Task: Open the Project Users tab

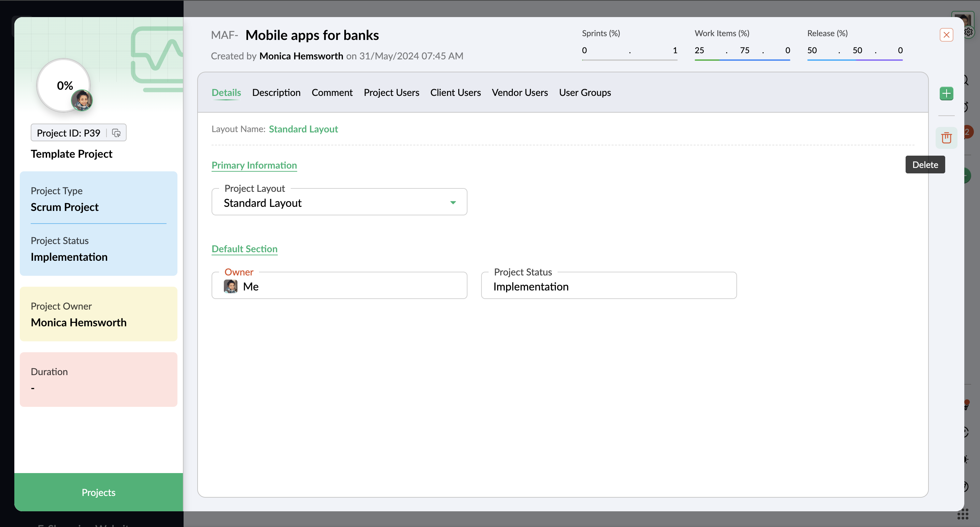Action: [391, 92]
